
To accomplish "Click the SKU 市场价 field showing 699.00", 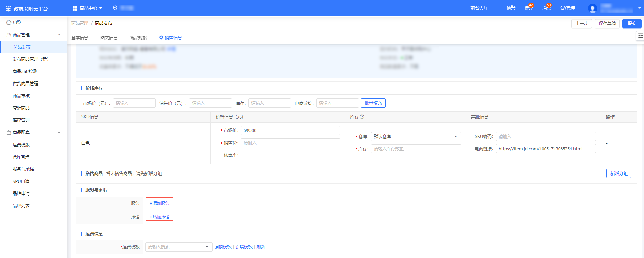I will 290,130.
